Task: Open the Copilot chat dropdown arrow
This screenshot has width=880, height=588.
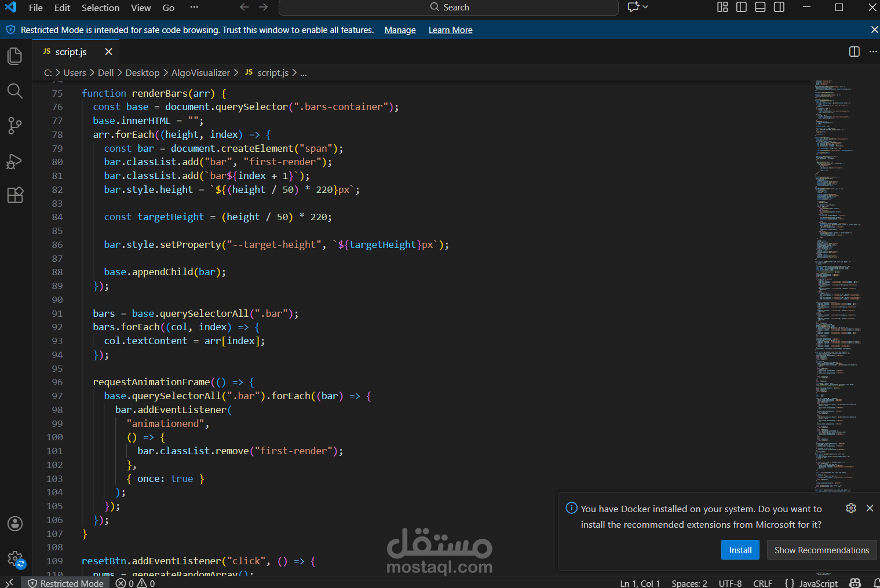Action: point(645,7)
